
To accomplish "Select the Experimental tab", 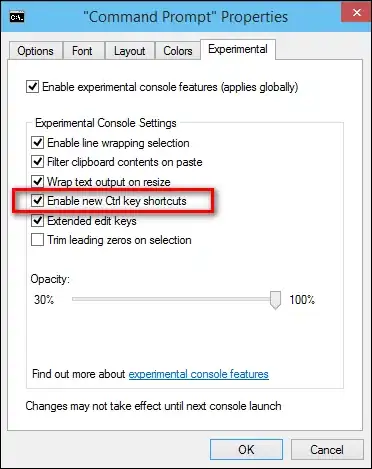I will click(x=238, y=49).
